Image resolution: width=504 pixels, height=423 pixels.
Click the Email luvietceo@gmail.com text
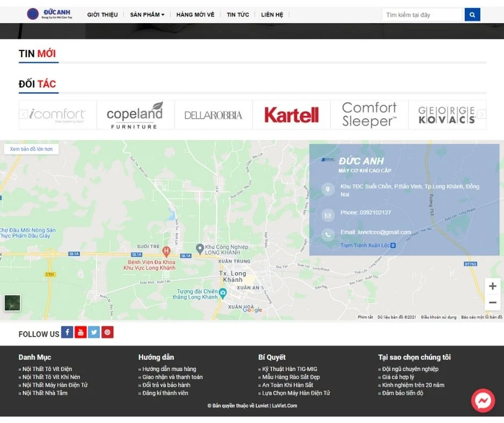(x=376, y=232)
